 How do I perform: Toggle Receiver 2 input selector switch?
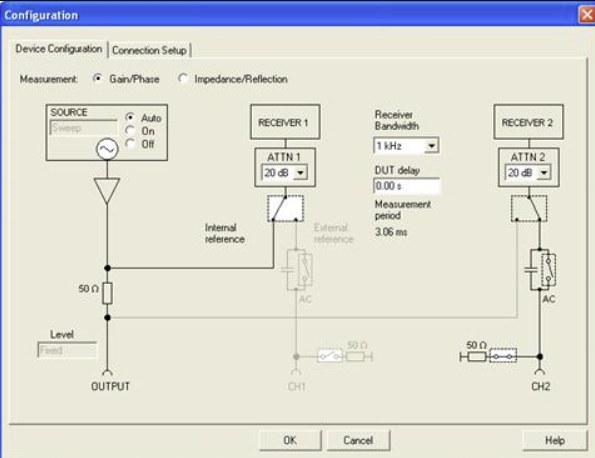pos(529,208)
